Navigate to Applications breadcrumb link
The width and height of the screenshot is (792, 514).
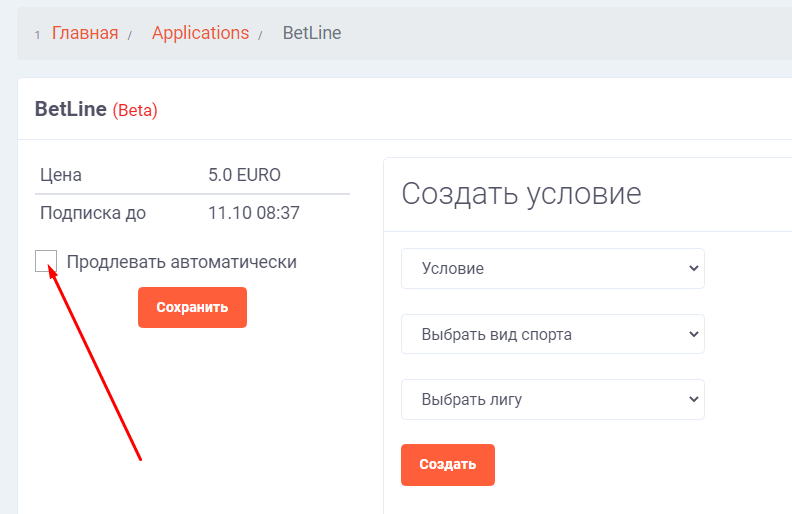[200, 33]
